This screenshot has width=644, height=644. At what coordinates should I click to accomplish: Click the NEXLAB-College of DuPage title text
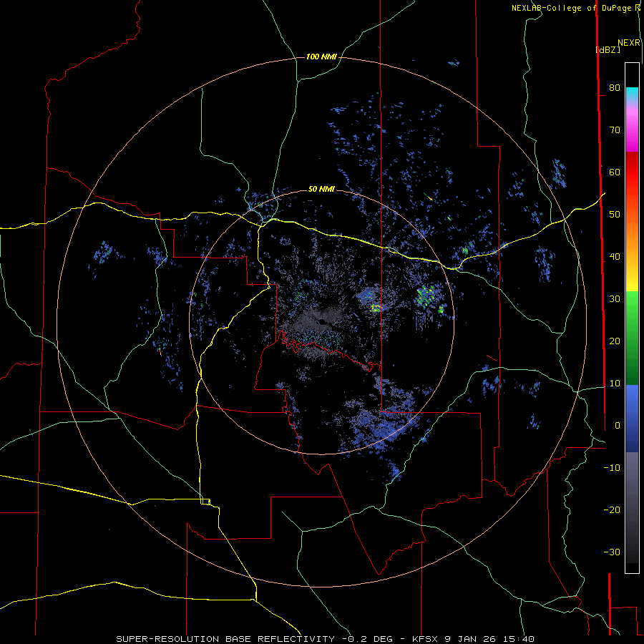point(572,8)
